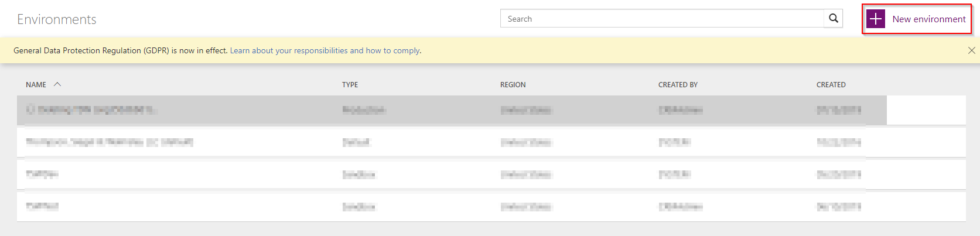
Task: Click the second row's created date
Action: pyautogui.click(x=838, y=142)
